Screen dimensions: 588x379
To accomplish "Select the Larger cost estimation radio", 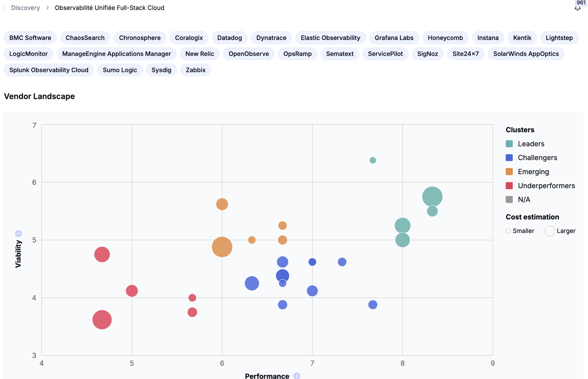I will pos(549,231).
